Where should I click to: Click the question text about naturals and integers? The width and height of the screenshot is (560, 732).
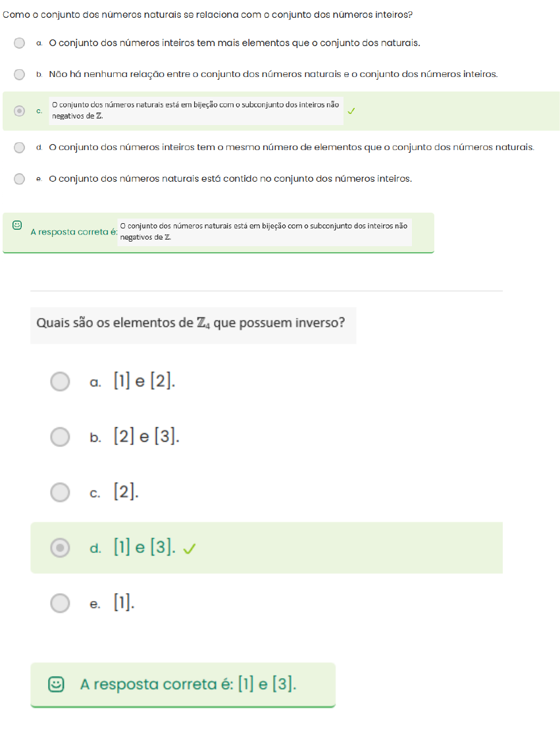pyautogui.click(x=208, y=14)
